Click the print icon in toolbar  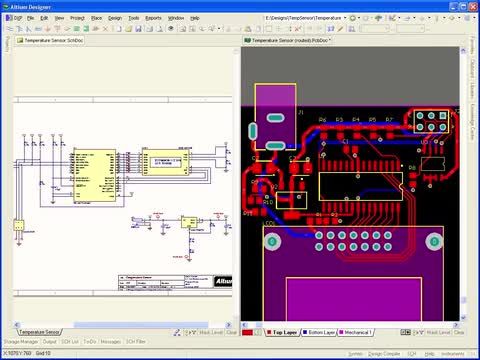coord(149,29)
